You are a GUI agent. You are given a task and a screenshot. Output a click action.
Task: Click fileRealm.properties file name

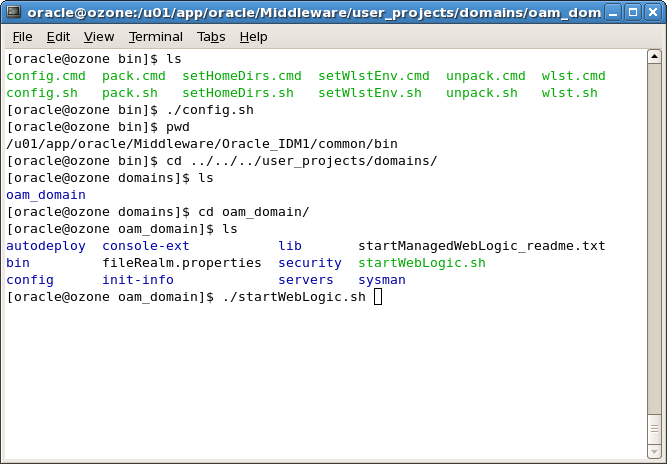tap(182, 263)
